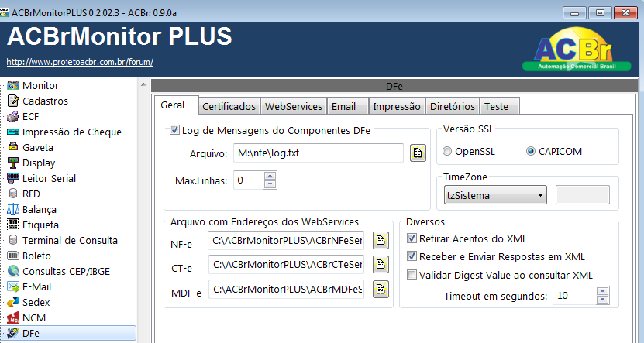Browse for MDF-e WebServices file
The height and width of the screenshot is (343, 644).
[381, 290]
